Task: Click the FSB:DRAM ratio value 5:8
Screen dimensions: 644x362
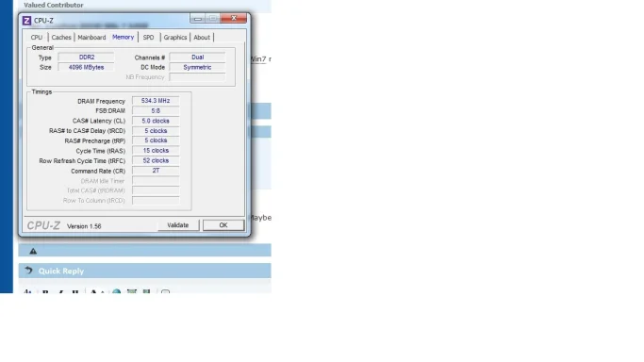Action: pos(156,111)
